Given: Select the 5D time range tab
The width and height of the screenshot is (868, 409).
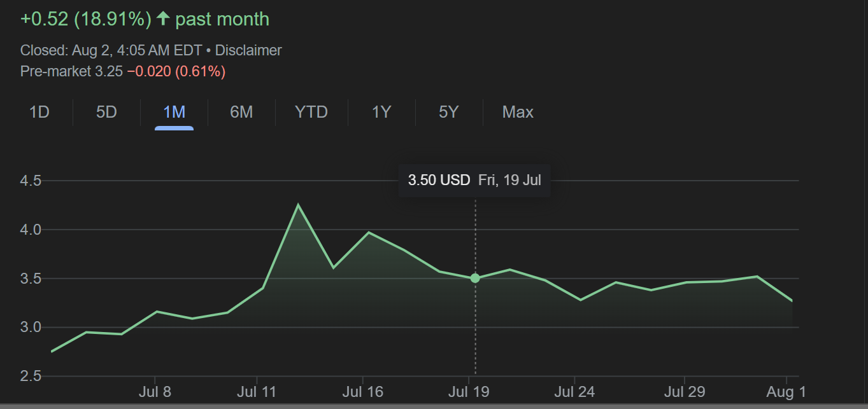Looking at the screenshot, I should pyautogui.click(x=106, y=113).
